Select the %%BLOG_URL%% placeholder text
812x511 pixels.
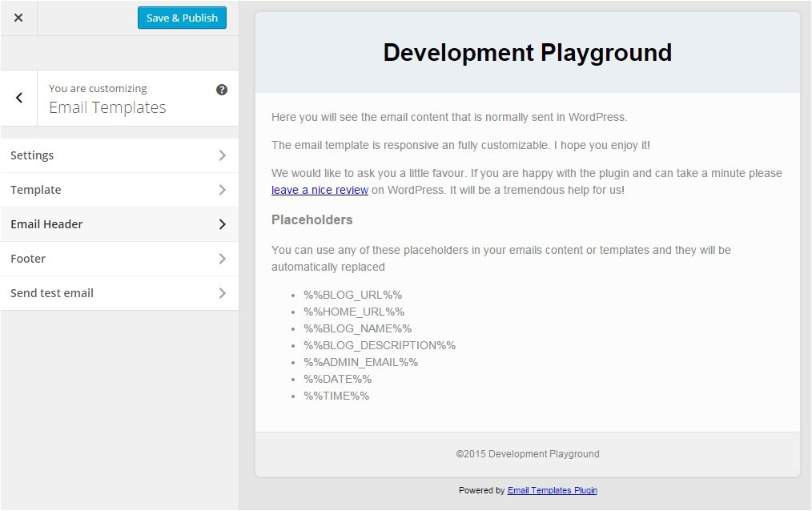(352, 295)
